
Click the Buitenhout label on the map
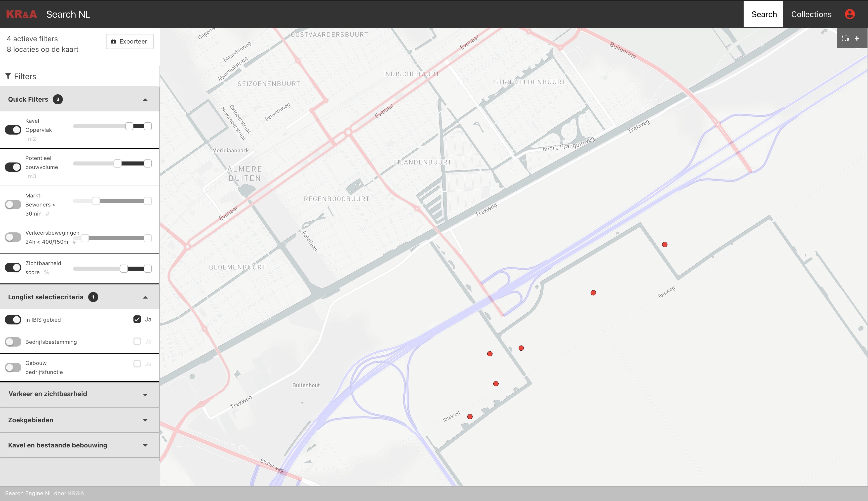(x=306, y=385)
